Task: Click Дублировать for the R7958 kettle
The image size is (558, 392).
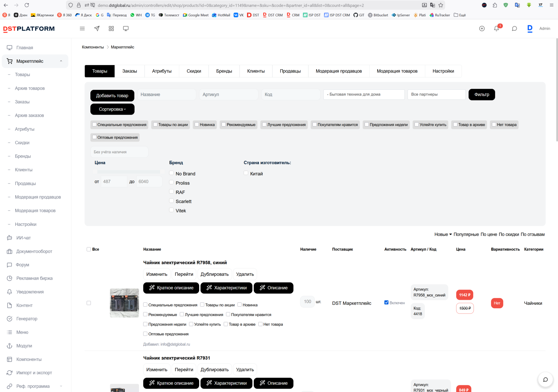Action: [x=214, y=274]
